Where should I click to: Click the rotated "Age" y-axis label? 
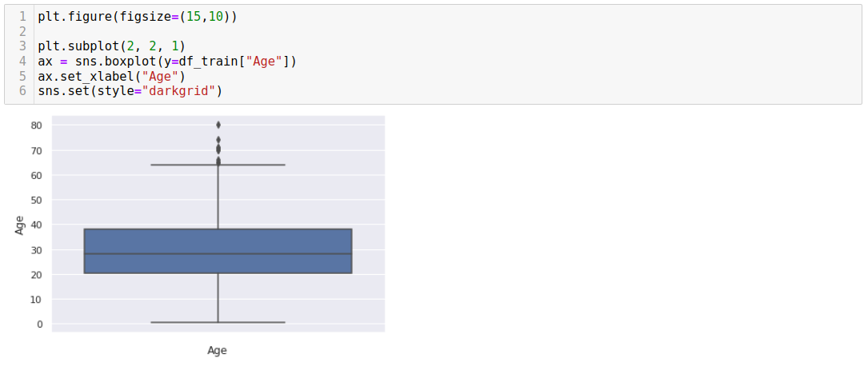pos(20,225)
